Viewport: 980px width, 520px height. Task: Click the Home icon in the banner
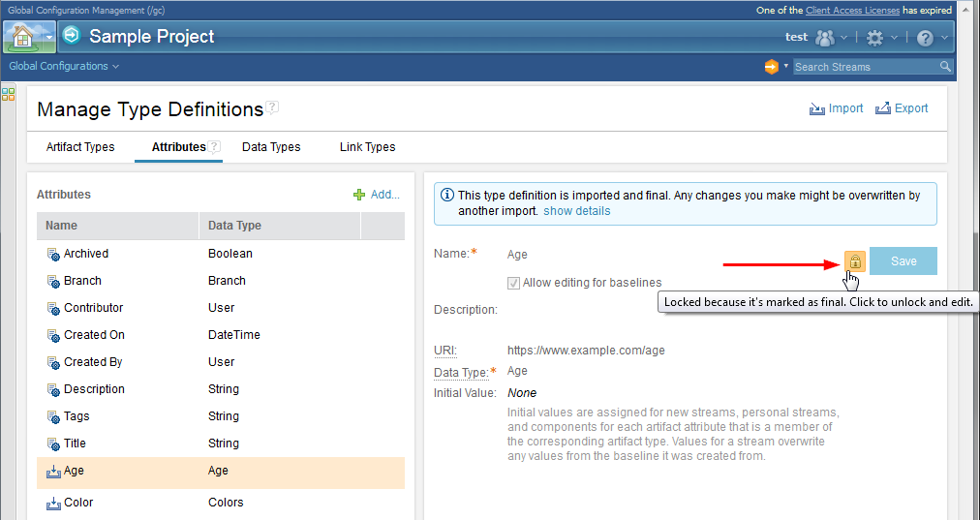22,37
